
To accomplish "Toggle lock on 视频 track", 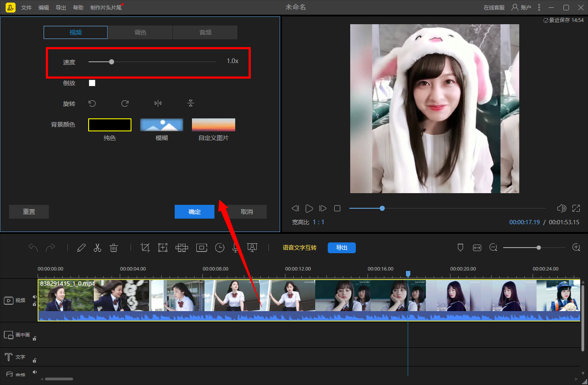I will (x=35, y=304).
